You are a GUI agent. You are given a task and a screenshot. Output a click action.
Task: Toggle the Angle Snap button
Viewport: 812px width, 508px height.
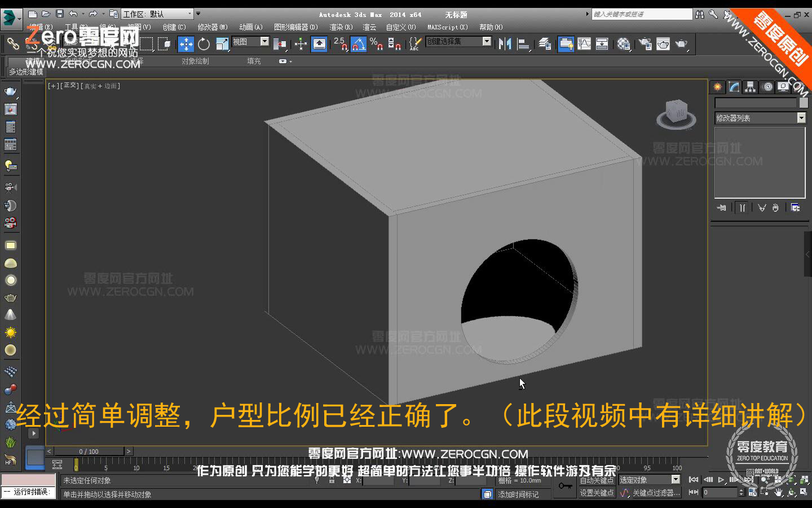point(359,43)
